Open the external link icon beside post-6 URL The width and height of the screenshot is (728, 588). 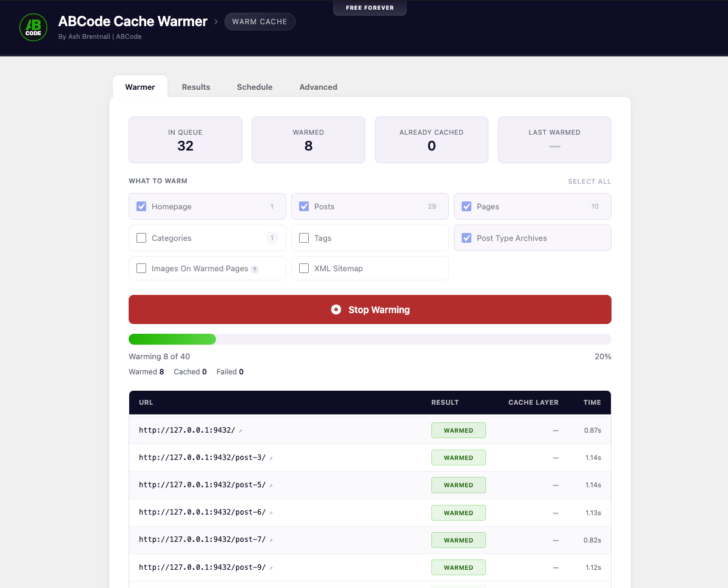point(271,513)
